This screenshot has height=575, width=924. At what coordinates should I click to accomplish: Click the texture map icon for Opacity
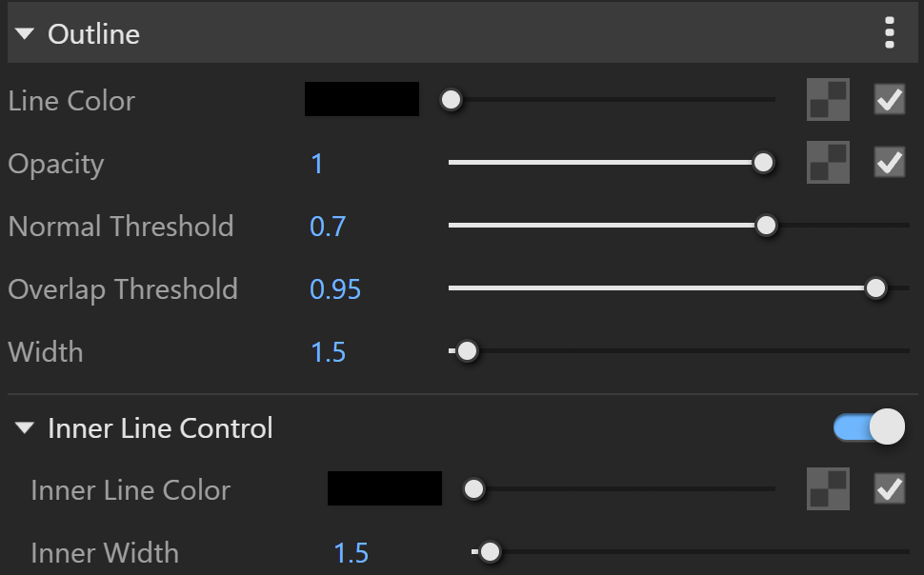(x=828, y=162)
